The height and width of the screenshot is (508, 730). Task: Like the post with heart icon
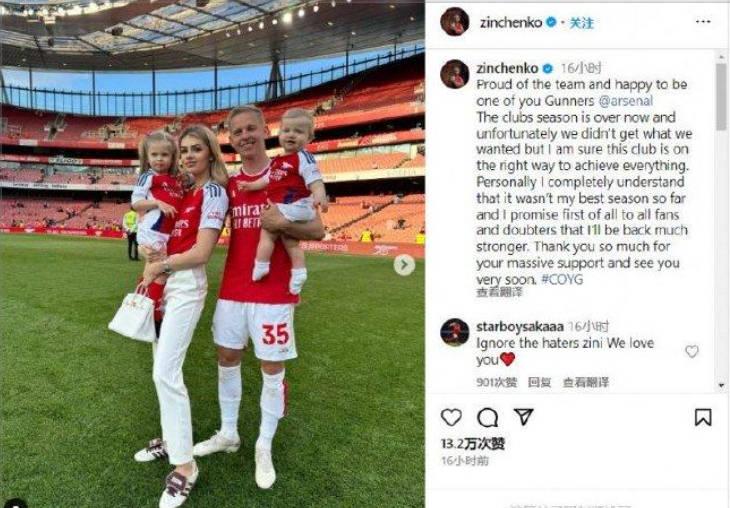point(451,417)
